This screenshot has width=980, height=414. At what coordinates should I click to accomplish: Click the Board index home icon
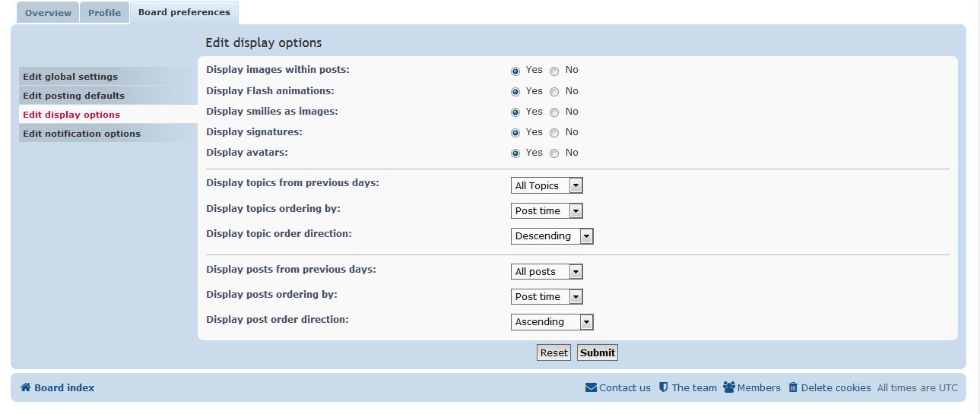[x=25, y=387]
